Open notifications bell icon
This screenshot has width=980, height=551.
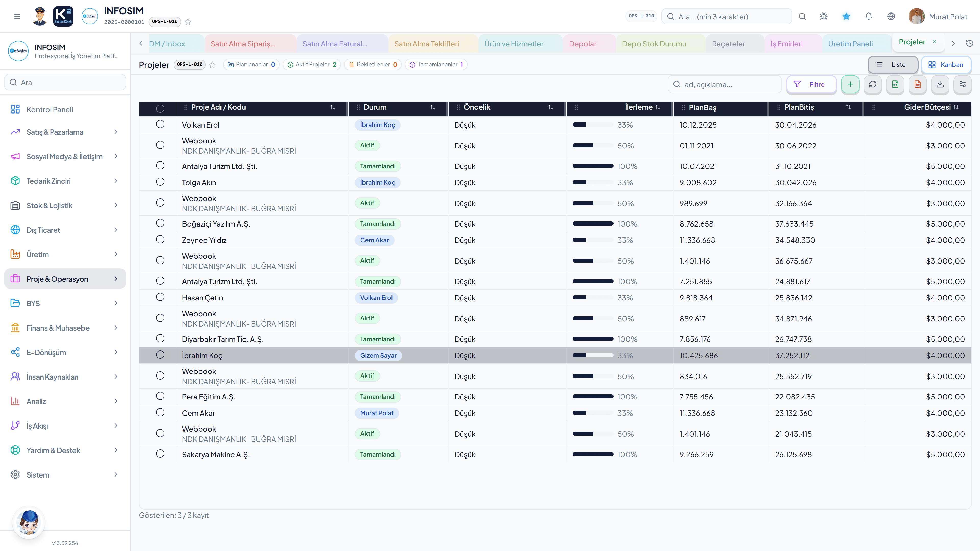coord(868,16)
